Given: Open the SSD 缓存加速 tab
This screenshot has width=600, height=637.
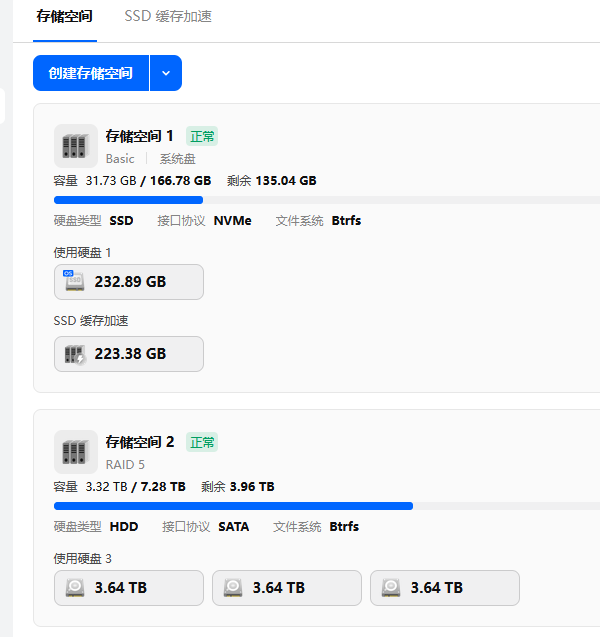Looking at the screenshot, I should 168,17.
